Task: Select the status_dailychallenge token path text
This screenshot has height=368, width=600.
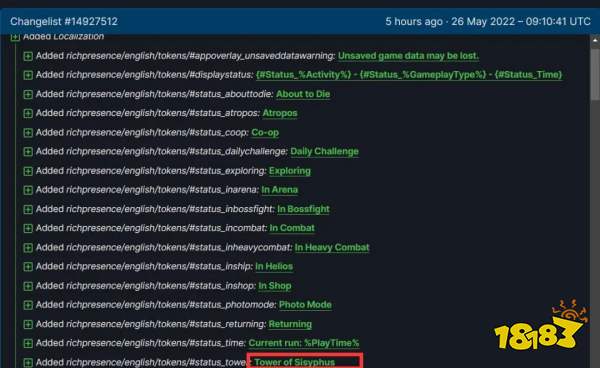Action: 177,151
